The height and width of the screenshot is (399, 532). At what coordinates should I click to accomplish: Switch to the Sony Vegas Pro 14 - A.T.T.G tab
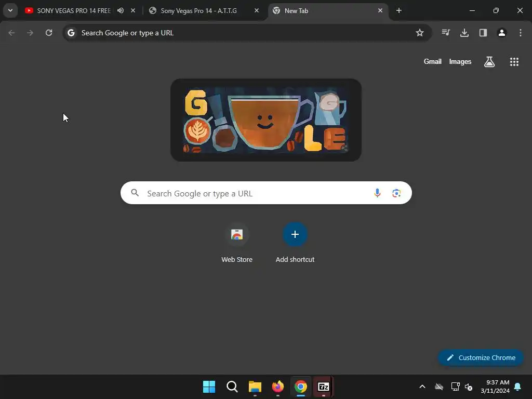pos(198,10)
